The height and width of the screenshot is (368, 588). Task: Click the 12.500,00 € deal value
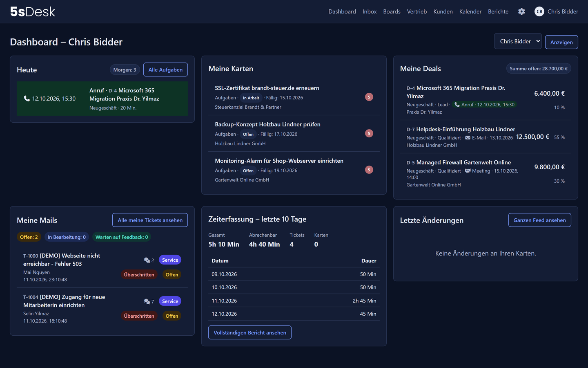click(532, 137)
